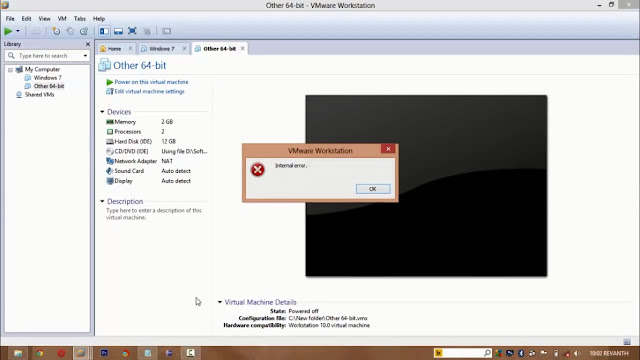The height and width of the screenshot is (360, 640).
Task: Select My Computer in the Library
Action: click(x=42, y=69)
